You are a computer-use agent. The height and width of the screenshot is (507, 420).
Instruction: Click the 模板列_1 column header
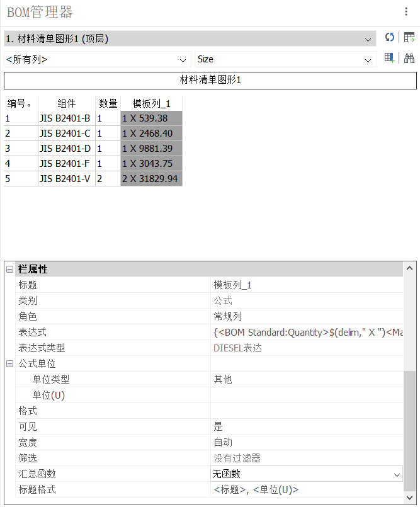pyautogui.click(x=151, y=103)
